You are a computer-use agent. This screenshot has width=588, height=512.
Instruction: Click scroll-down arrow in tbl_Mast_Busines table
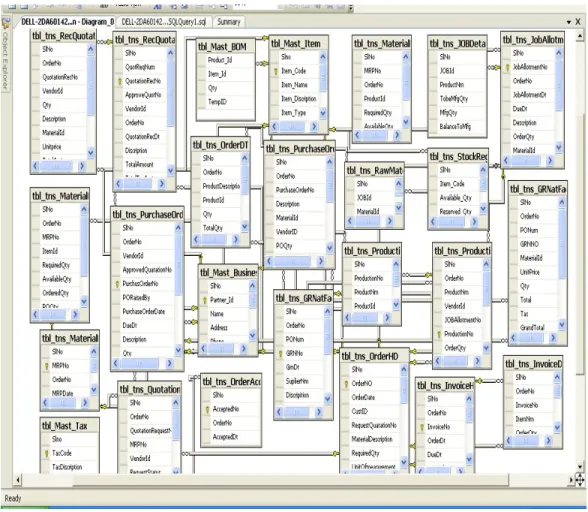(x=252, y=335)
